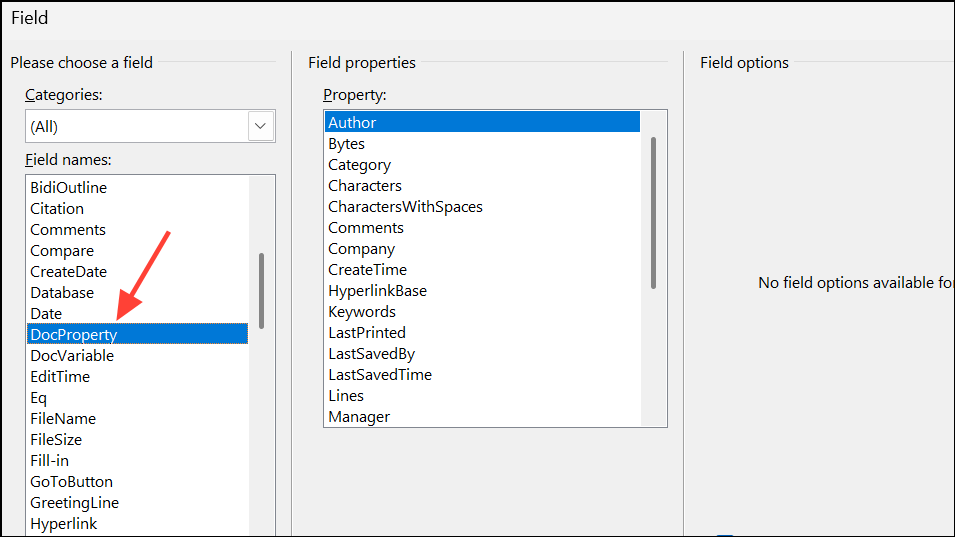Pick FileName in the field list
Viewport: 955px width, 537px height.
(63, 419)
